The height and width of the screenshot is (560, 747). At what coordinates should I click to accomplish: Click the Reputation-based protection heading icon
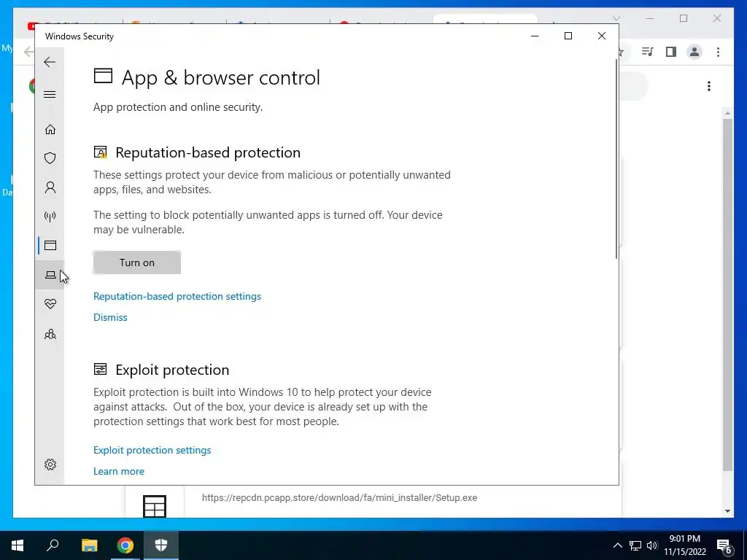(100, 152)
